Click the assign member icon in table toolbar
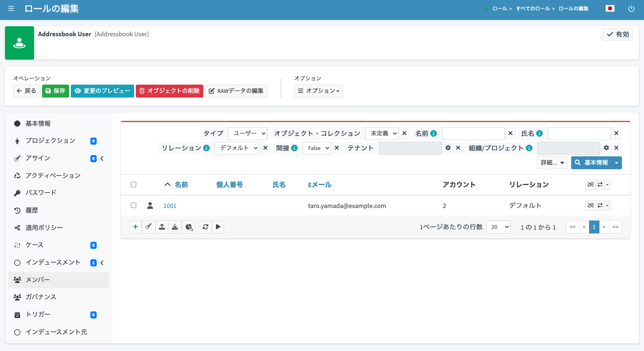644x351 pixels. (x=148, y=227)
